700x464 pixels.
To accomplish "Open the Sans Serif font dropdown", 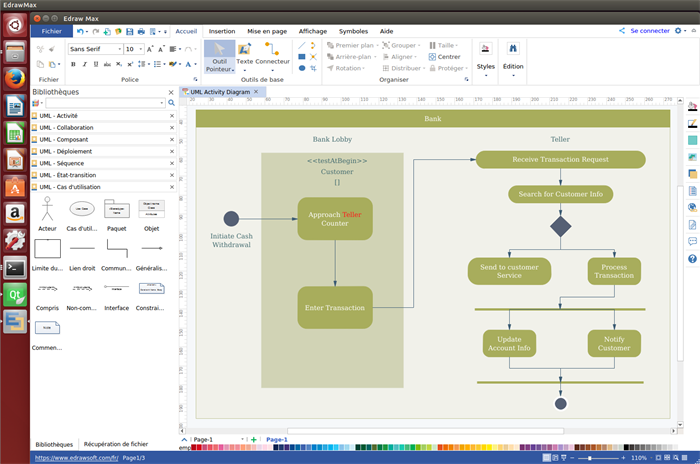I will 119,48.
